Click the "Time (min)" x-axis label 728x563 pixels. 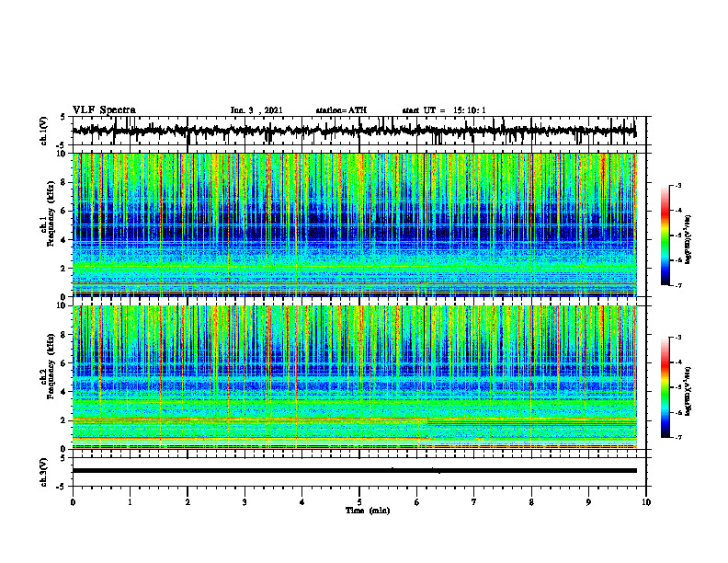coord(368,511)
